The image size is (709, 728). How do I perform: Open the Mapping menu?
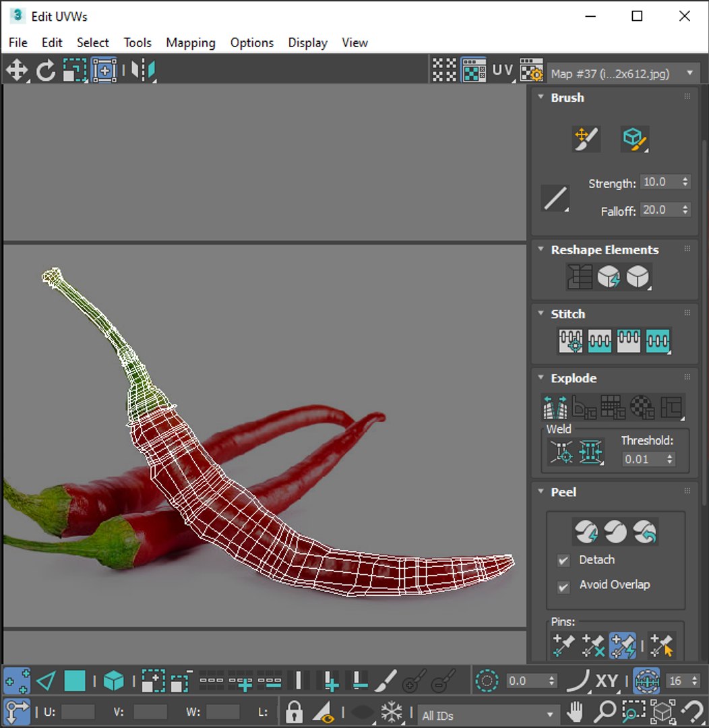pyautogui.click(x=191, y=42)
